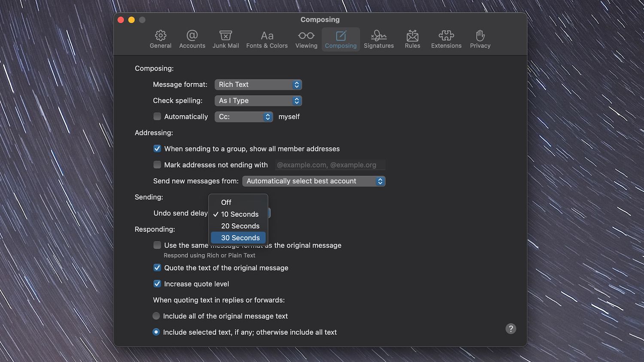Click 'When quoting text in replies or forwards' text
The height and width of the screenshot is (362, 644).
(x=219, y=300)
